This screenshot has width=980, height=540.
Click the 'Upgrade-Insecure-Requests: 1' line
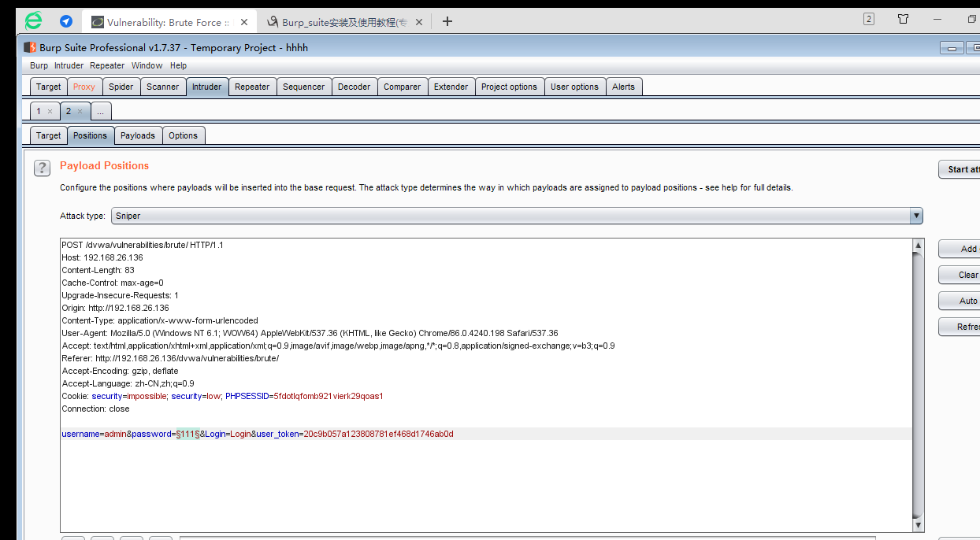[x=121, y=295]
